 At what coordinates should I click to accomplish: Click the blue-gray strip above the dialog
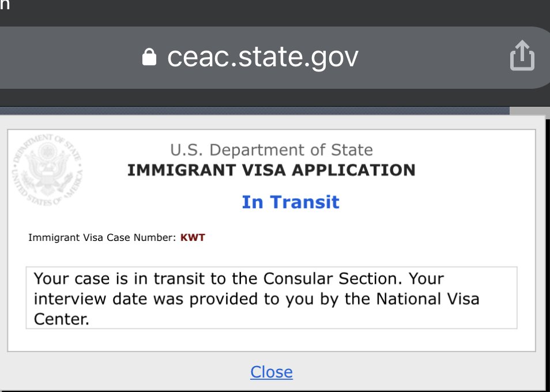[254, 111]
